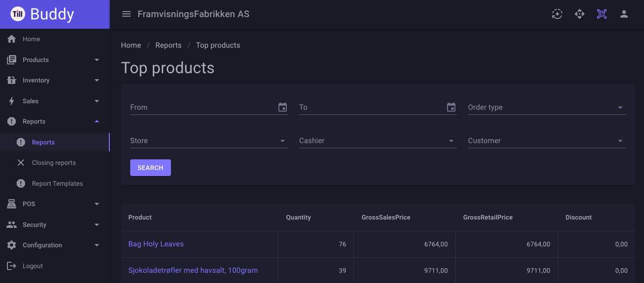The height and width of the screenshot is (283, 644).
Task: Collapse the Reports sidebar section
Action: tap(55, 121)
